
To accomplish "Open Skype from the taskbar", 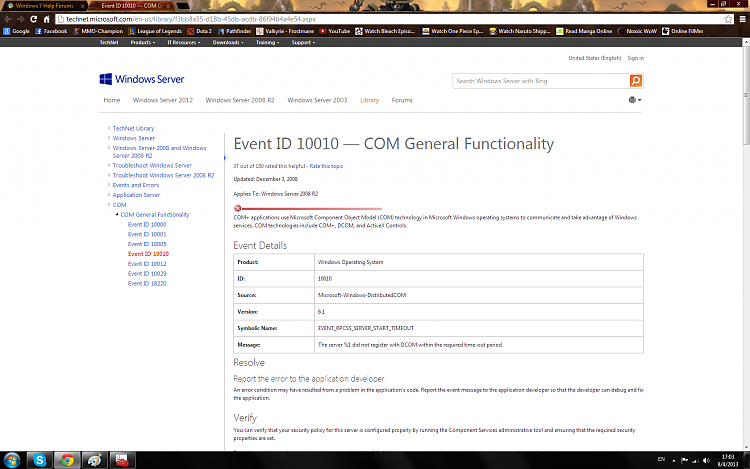I will tap(39, 460).
